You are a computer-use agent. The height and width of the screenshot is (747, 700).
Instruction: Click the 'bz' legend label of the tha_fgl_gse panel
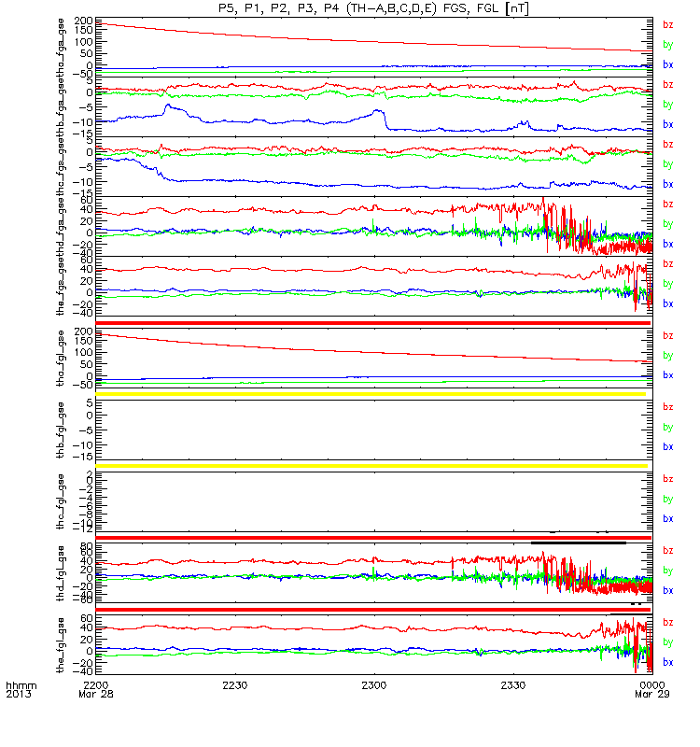667,336
